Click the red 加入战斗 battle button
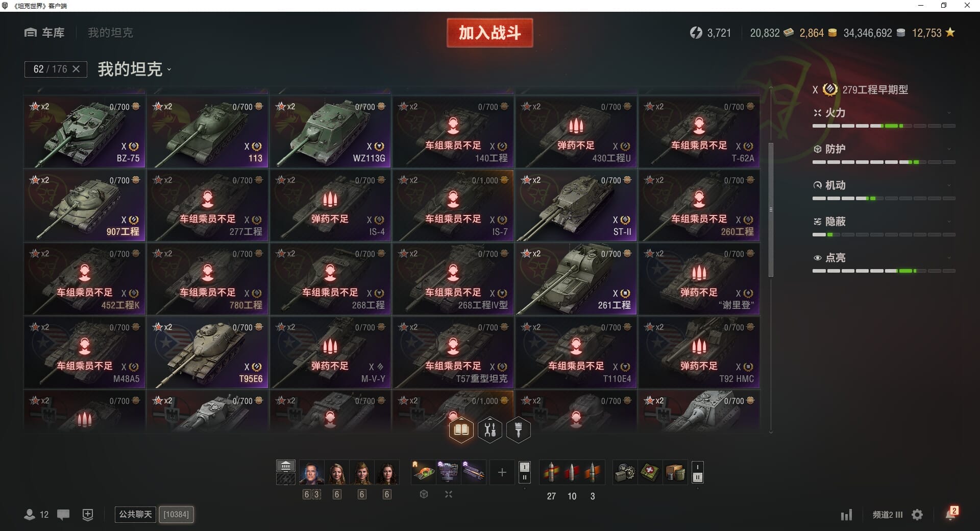 point(490,33)
